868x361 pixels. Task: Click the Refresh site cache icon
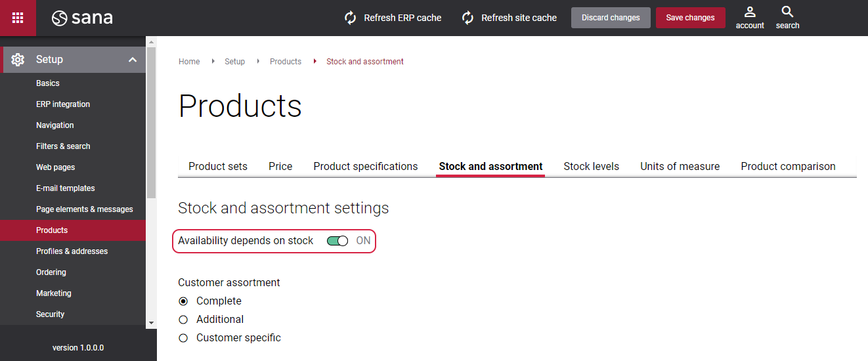pyautogui.click(x=467, y=18)
